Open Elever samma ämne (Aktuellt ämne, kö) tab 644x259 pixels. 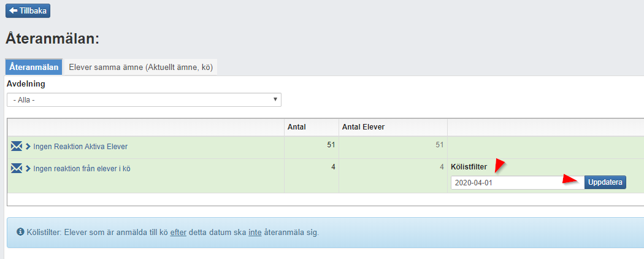[x=141, y=68]
